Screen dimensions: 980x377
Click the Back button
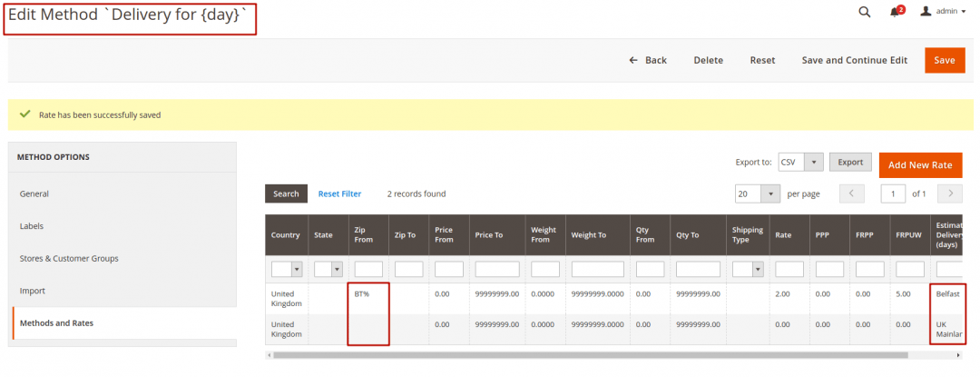pyautogui.click(x=648, y=60)
